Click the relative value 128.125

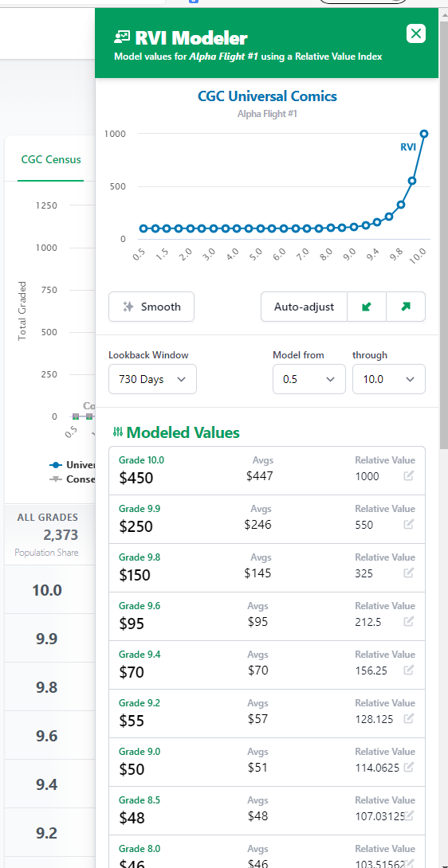[x=374, y=719]
